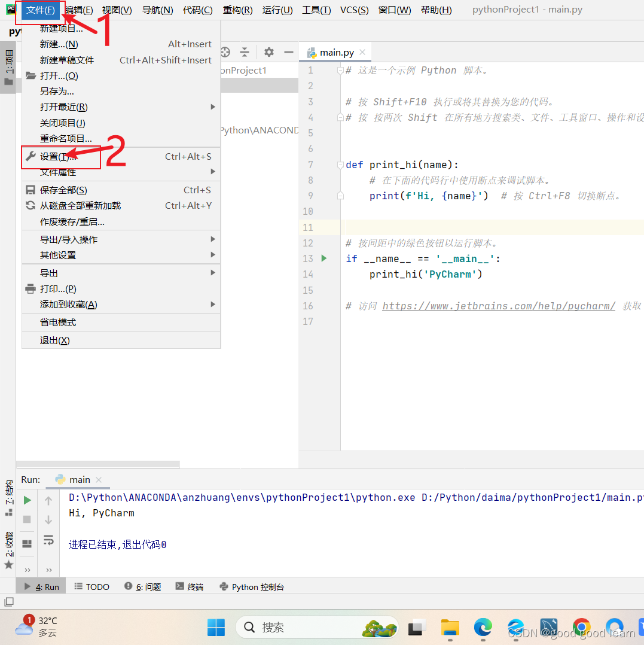Switch to the main.py editor tab

click(335, 52)
